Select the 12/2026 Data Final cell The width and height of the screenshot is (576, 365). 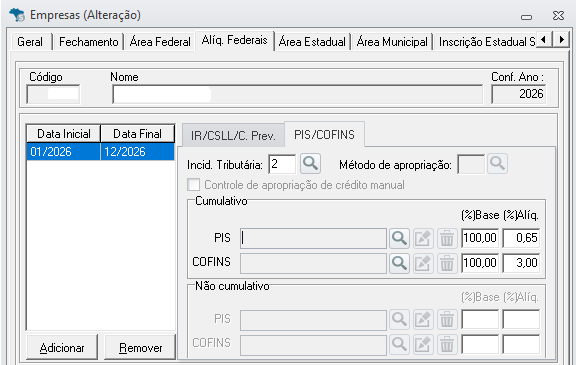click(x=137, y=152)
